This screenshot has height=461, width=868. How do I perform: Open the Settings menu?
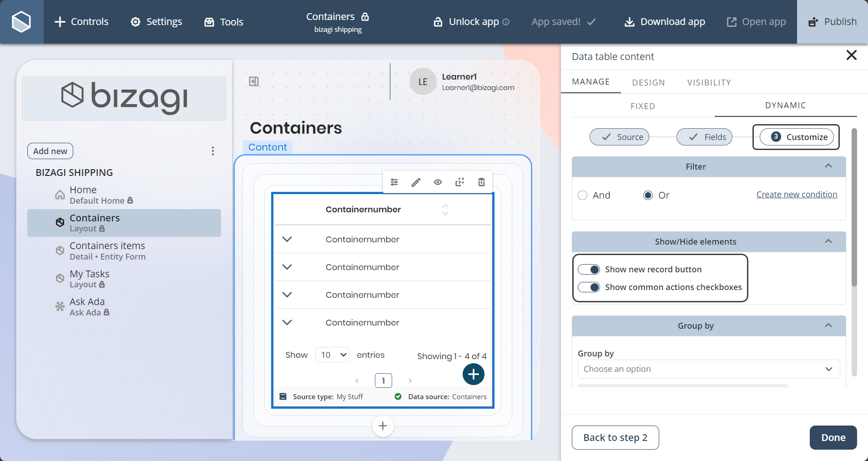156,22
